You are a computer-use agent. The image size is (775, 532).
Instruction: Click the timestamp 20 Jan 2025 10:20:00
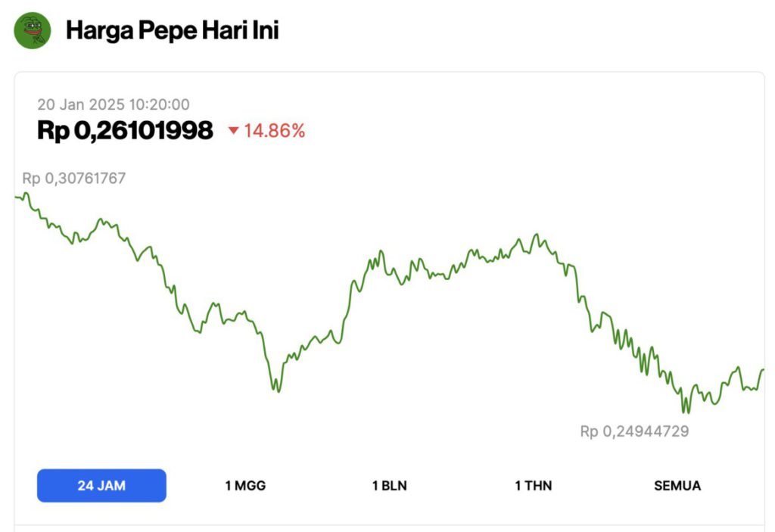114,104
